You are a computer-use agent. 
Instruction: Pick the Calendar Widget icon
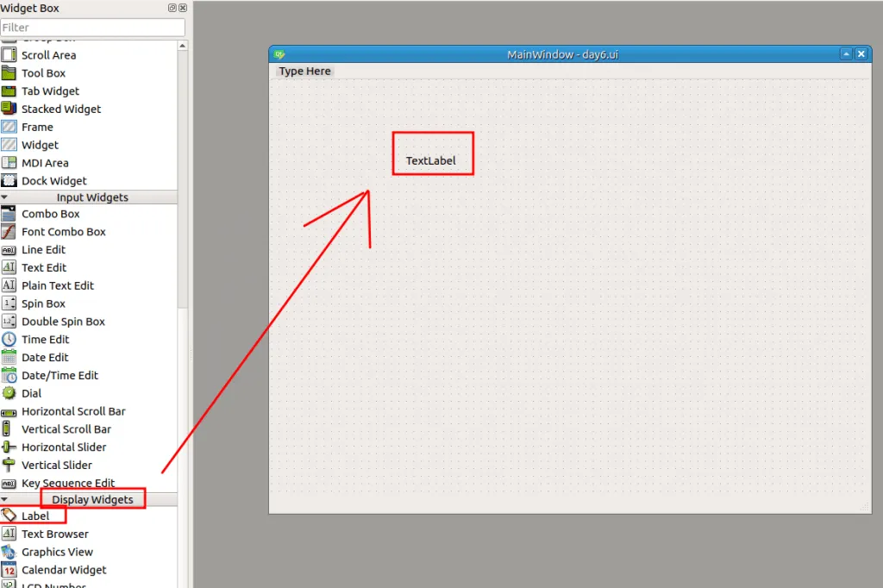tap(9, 570)
